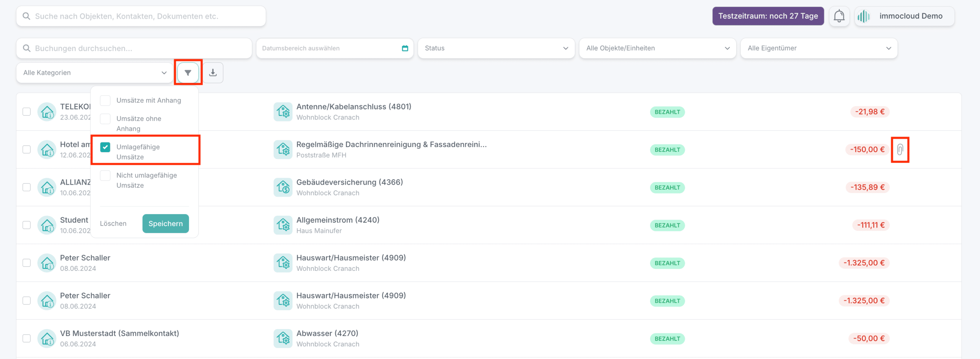Screen dimensions: 980x359
Task: Click category icon beside Antenne/Kabelanschluss (4801)
Action: (283, 112)
